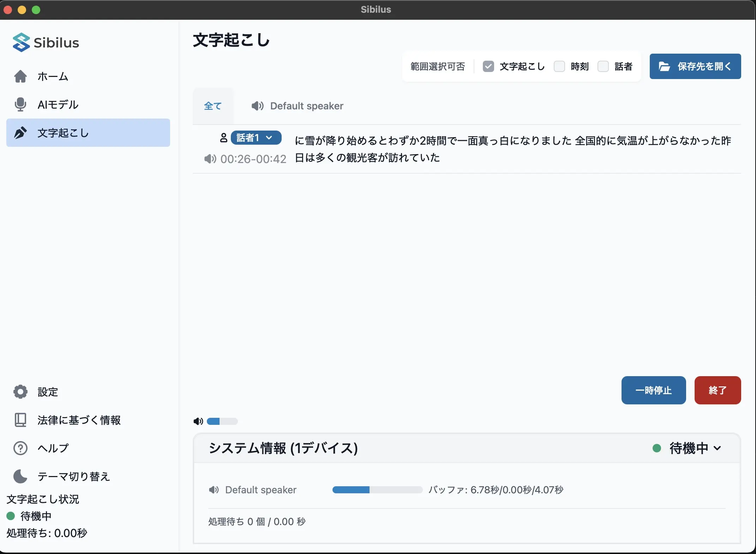Click the folder icon on 保存先を開く
Viewport: 756px width, 554px height.
[664, 66]
